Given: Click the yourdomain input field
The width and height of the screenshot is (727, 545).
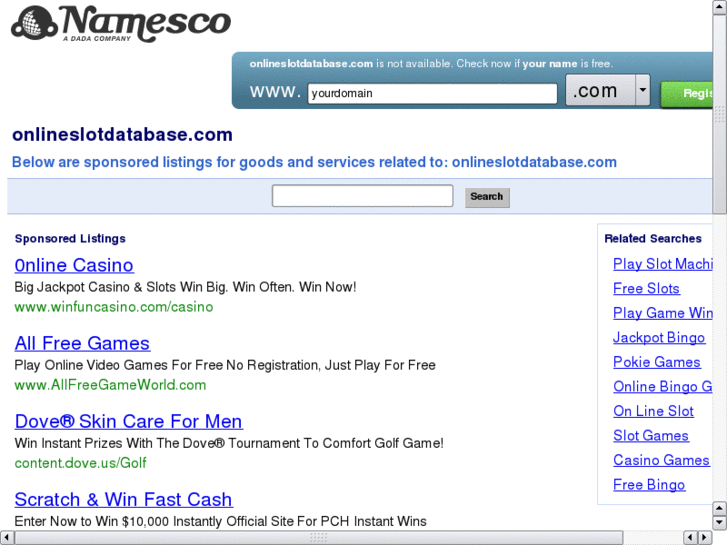Looking at the screenshot, I should tap(432, 93).
